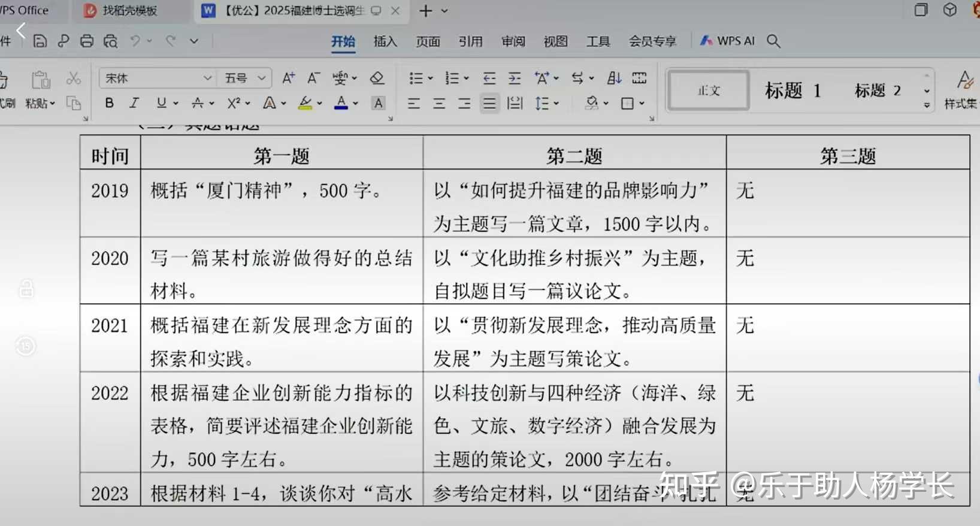Click table cell 概括"厦门精神"，500字

[x=282, y=203]
